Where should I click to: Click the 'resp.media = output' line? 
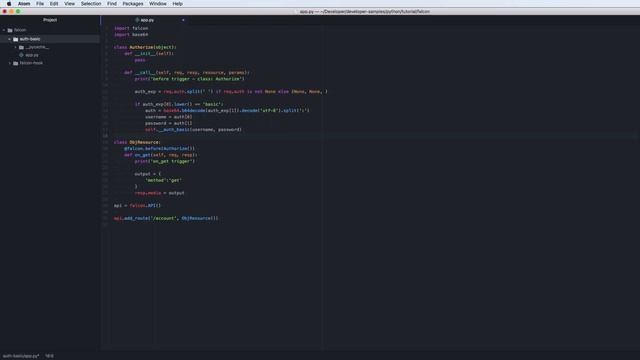(x=159, y=193)
